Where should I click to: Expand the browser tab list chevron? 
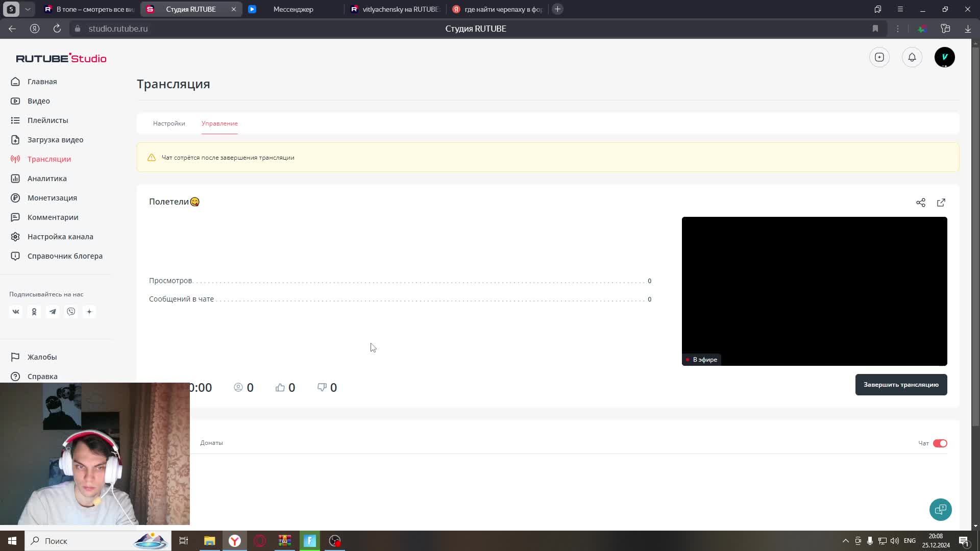point(28,9)
